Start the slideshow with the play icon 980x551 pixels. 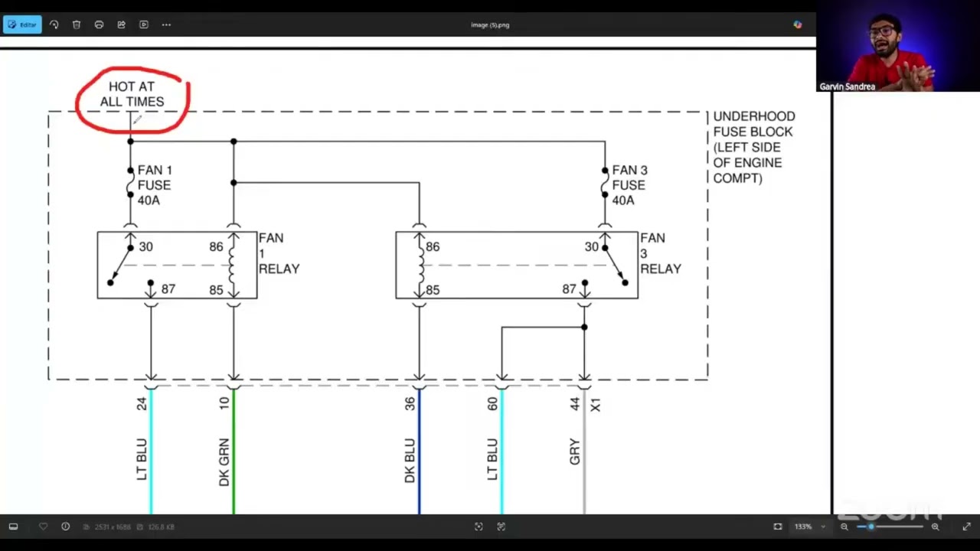[144, 24]
